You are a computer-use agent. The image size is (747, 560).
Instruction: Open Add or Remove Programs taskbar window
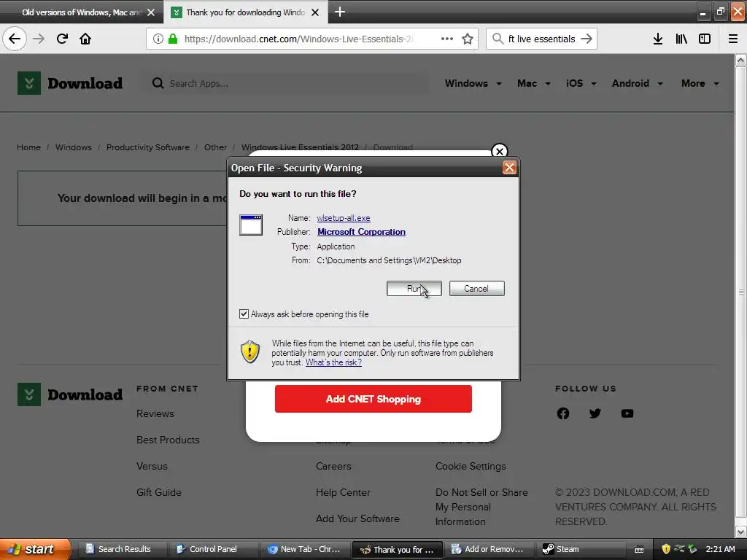point(489,549)
